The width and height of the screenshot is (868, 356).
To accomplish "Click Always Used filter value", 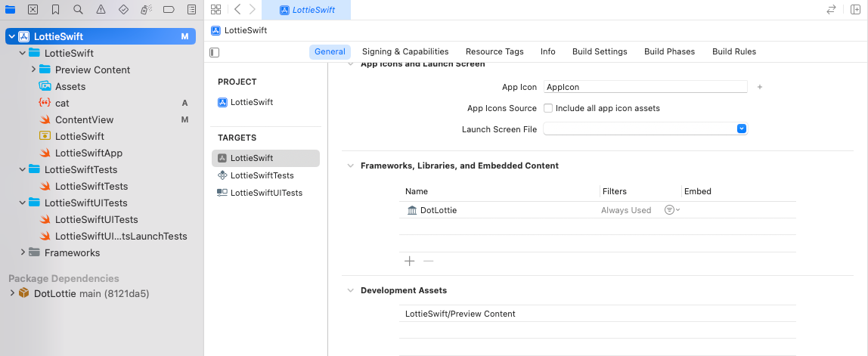I will (x=626, y=210).
